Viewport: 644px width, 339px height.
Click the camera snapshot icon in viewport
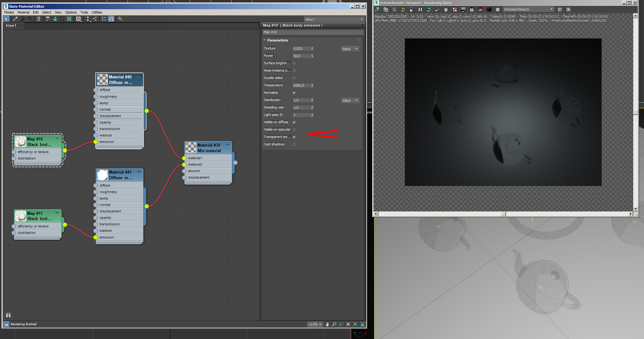pos(489,10)
